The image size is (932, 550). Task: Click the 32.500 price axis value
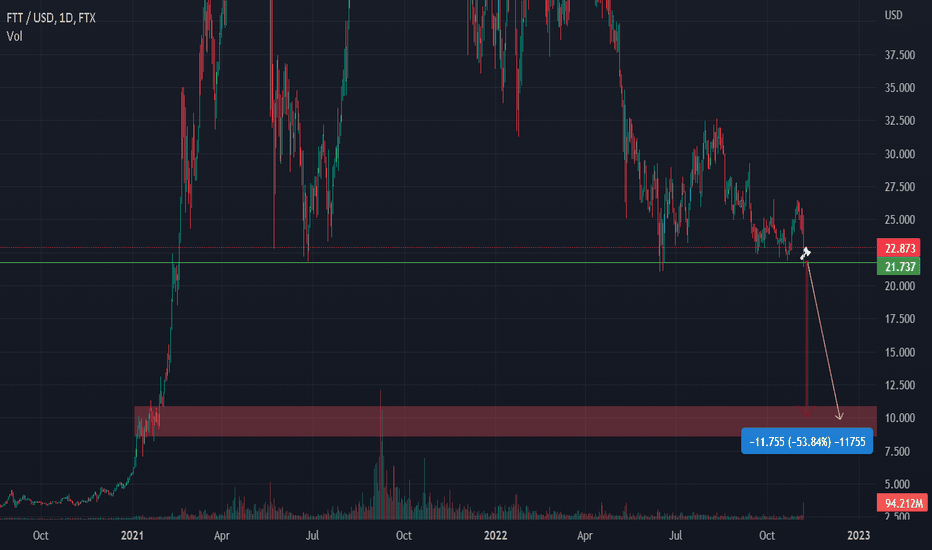(x=899, y=121)
